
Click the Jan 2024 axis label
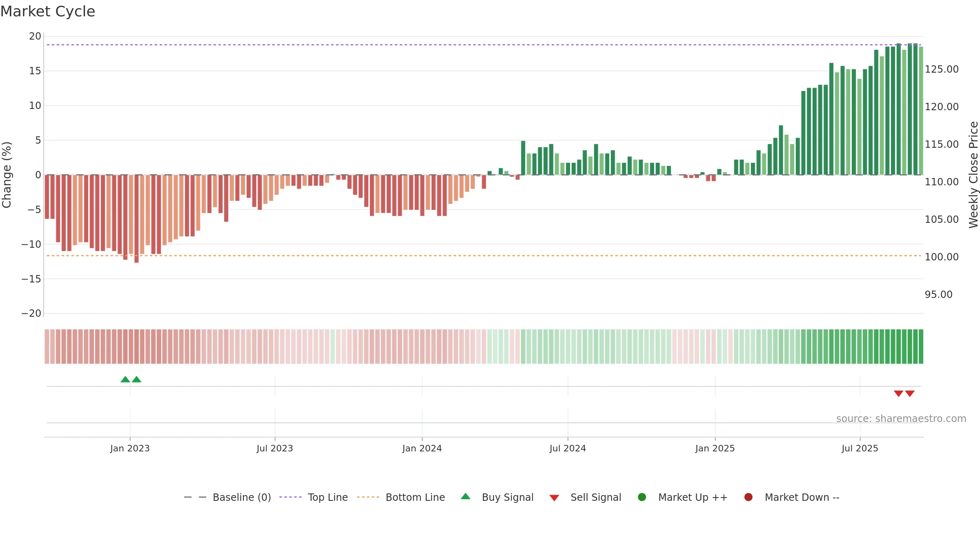422,449
